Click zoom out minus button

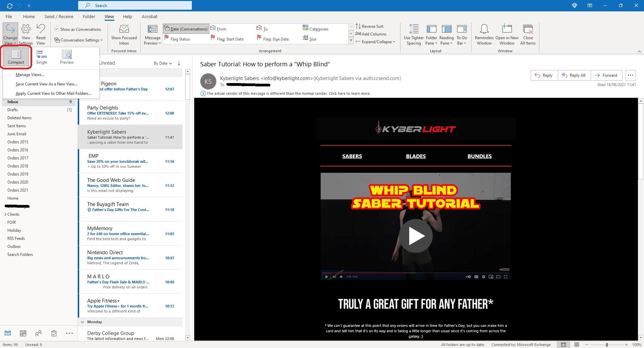tap(587, 345)
